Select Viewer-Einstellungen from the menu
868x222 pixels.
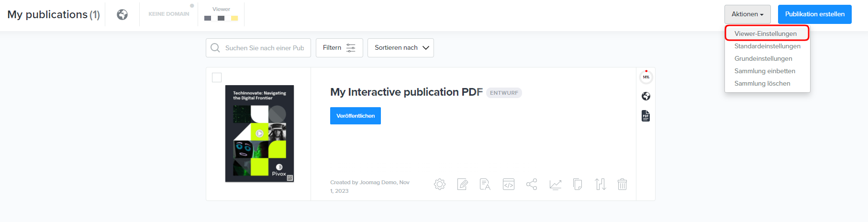click(x=766, y=33)
